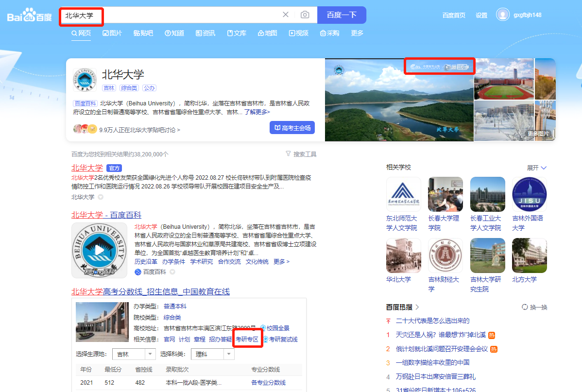Viewport: 582px width, 392px height.
Task: Open 学术研究 sublink
Action: [x=202, y=262]
